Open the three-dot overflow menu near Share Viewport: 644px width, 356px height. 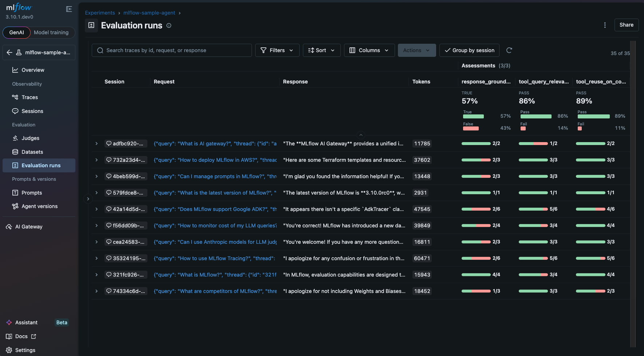pos(605,25)
